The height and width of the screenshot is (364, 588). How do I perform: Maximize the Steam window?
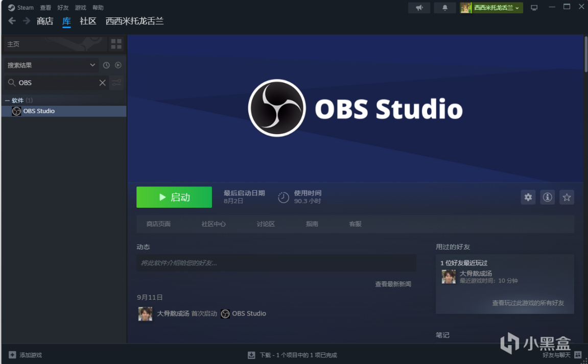pos(567,7)
